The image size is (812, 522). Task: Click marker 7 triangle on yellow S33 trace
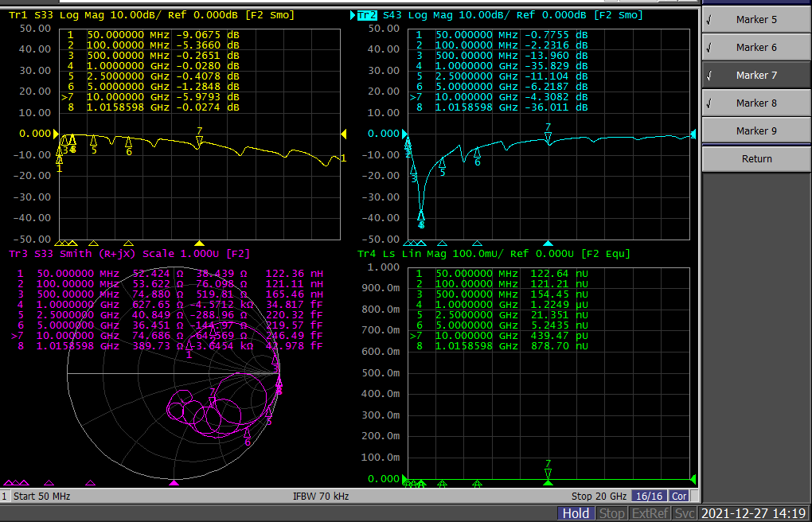199,142
